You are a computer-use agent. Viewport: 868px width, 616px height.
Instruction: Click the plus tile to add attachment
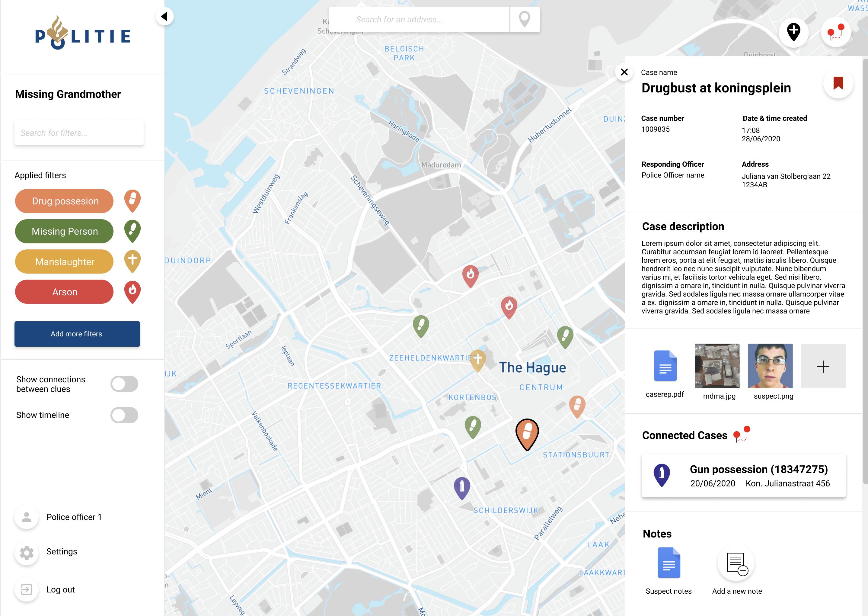click(823, 366)
